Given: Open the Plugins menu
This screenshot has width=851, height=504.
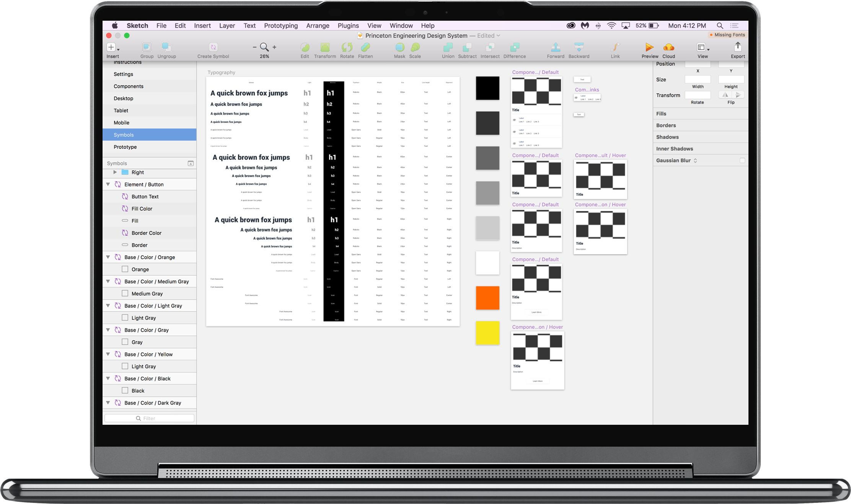Looking at the screenshot, I should [x=348, y=26].
